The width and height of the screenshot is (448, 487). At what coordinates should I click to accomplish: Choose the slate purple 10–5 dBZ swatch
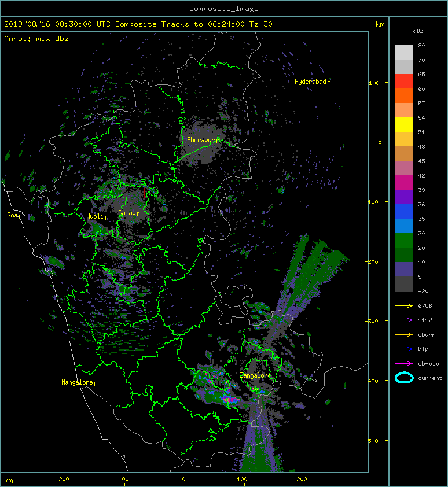click(404, 269)
